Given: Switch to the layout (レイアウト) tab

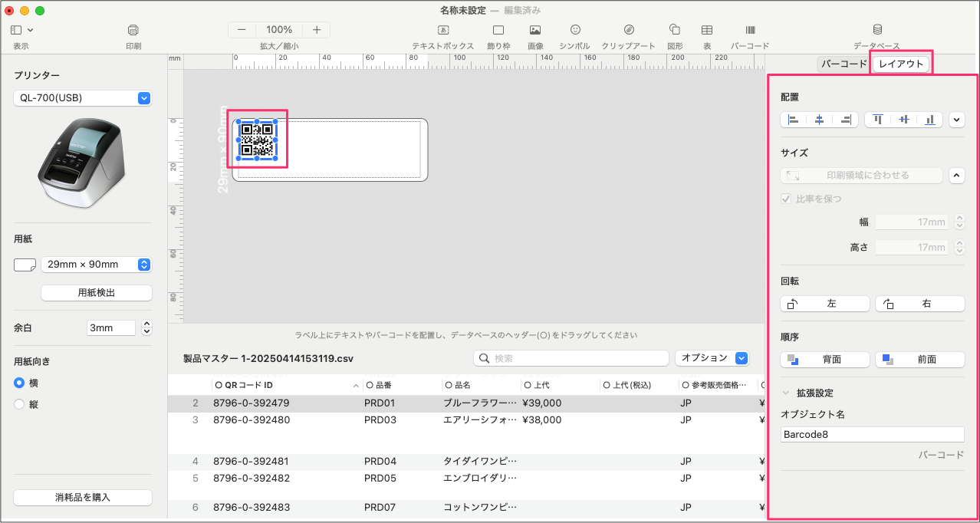Looking at the screenshot, I should point(901,64).
